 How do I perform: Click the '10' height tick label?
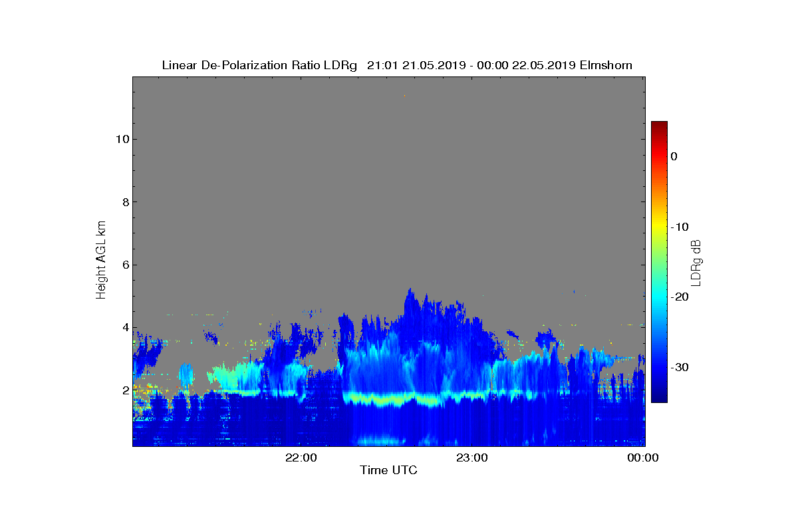pos(121,139)
